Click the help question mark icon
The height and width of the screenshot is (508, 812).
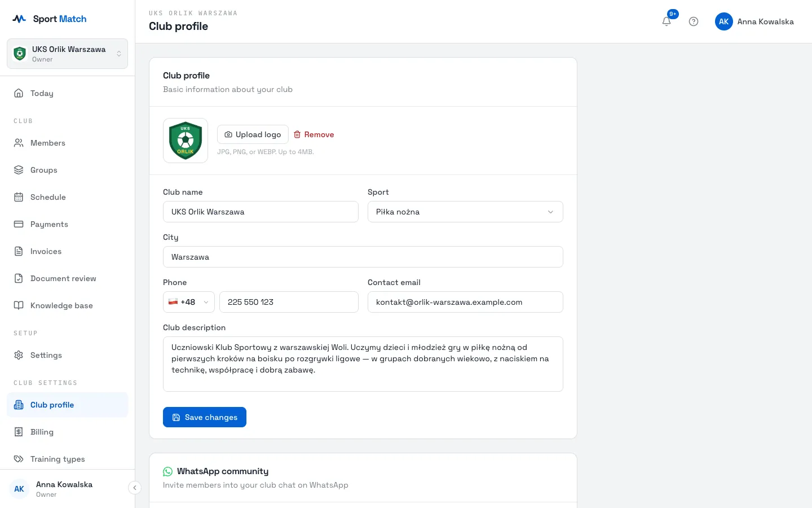694,21
